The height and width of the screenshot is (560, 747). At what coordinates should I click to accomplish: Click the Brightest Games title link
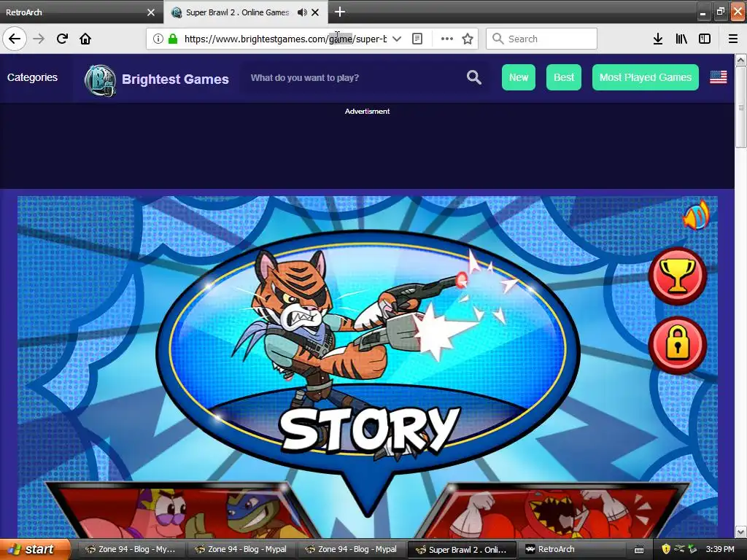click(x=175, y=79)
